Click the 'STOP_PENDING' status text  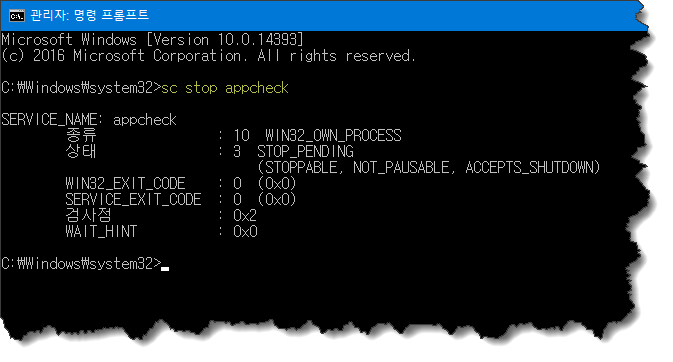coord(305,152)
